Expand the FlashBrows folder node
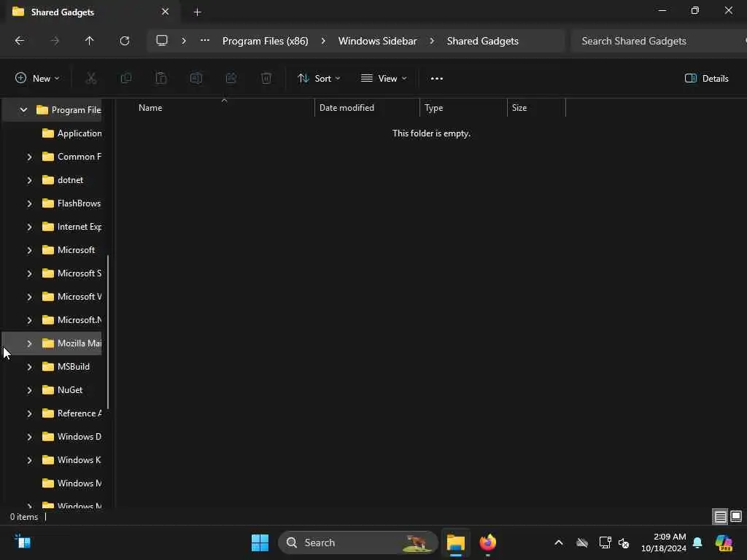747x560 pixels. (29, 203)
